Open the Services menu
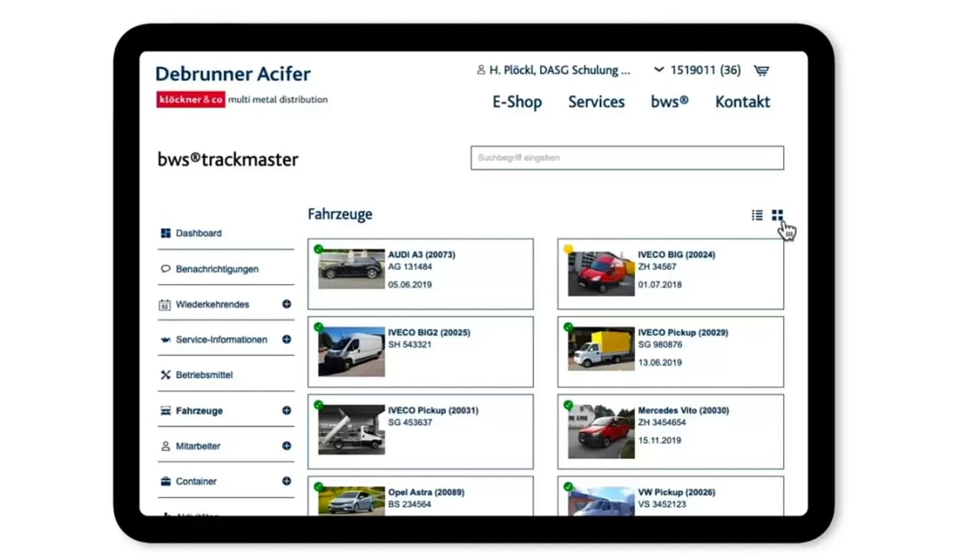This screenshot has width=959, height=560. (x=596, y=102)
